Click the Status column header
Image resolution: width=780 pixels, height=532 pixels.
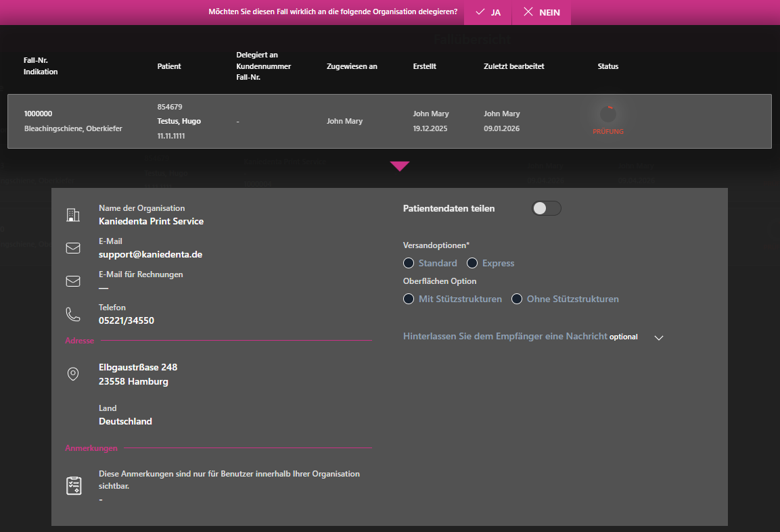(607, 66)
